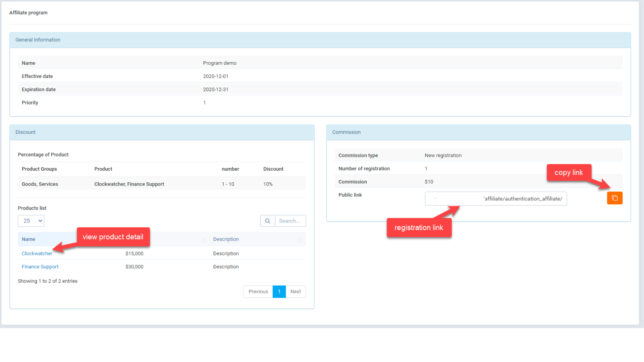Open the Clockwatcher product detail
The width and height of the screenshot is (644, 362).
37,253
